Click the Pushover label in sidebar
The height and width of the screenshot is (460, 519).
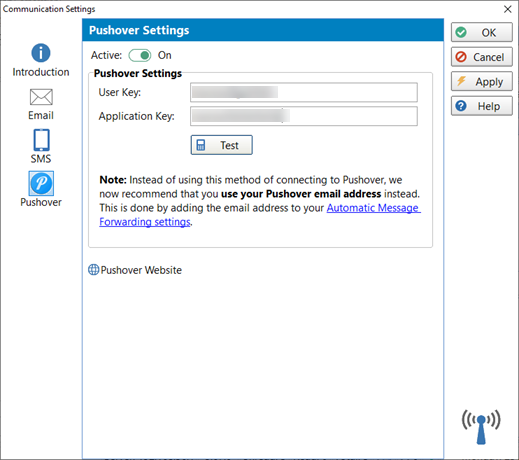click(x=41, y=202)
